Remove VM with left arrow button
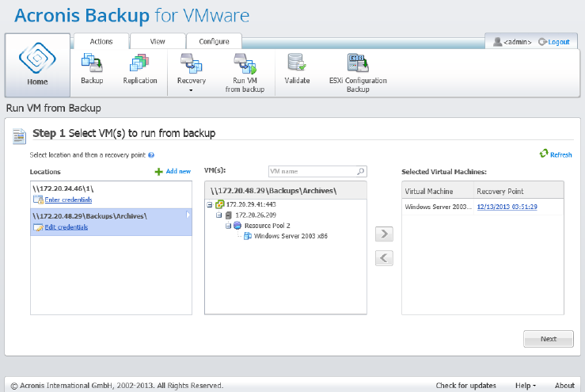Image resolution: width=585 pixels, height=392 pixels. 384,258
